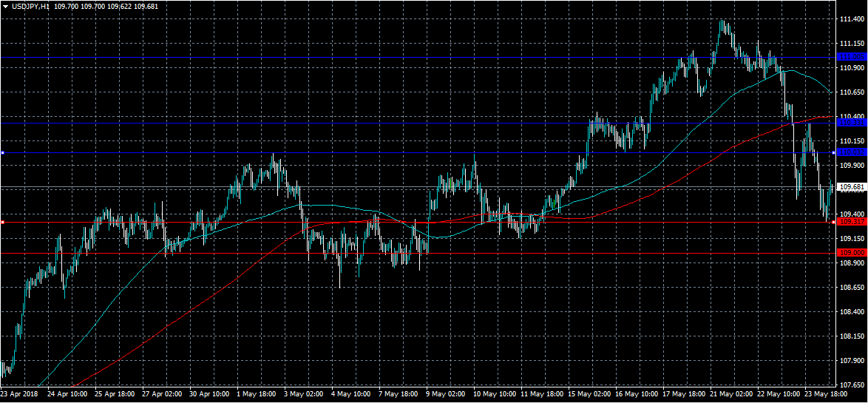Click the 7 May 18:00 time label
This screenshot has width=868, height=403.
pos(399,394)
